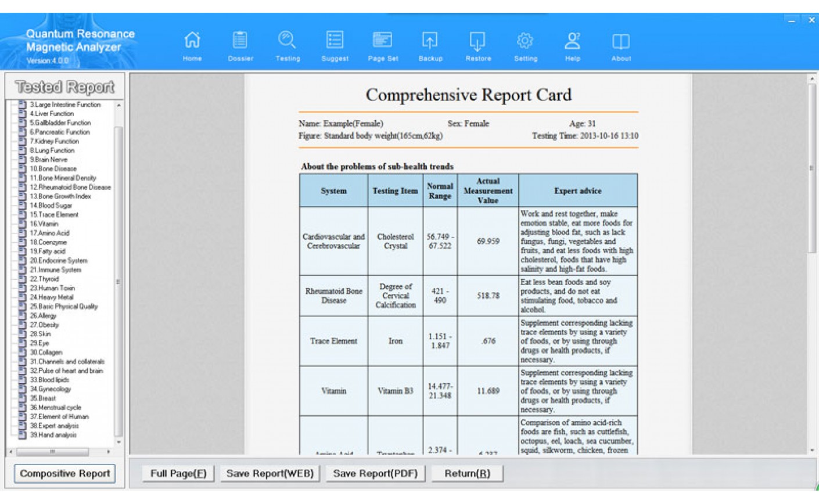The height and width of the screenshot is (504, 819).
Task: Click document icon beside Blood Sugar
Action: tap(23, 206)
